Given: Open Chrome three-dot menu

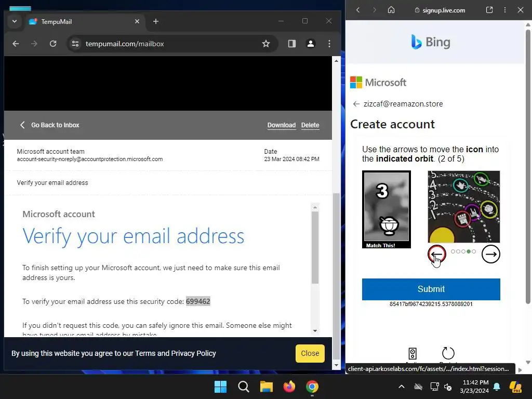Looking at the screenshot, I should pos(329,44).
